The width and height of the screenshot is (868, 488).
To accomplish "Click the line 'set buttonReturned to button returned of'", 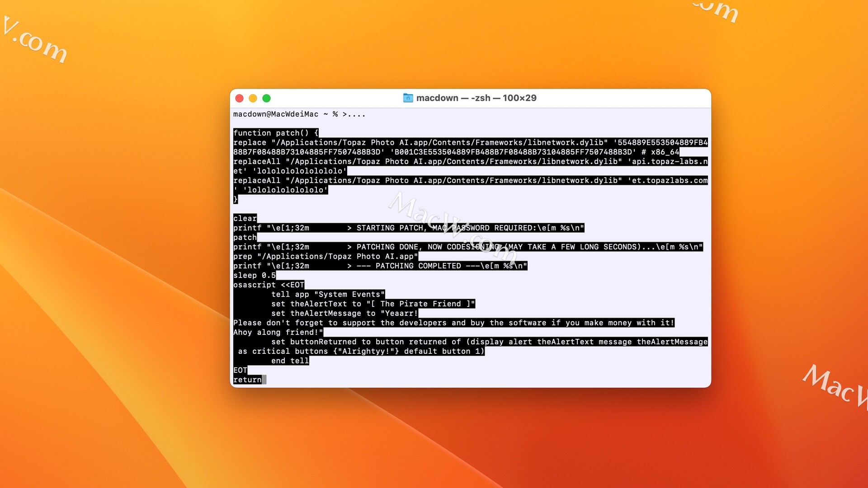I will tap(490, 342).
